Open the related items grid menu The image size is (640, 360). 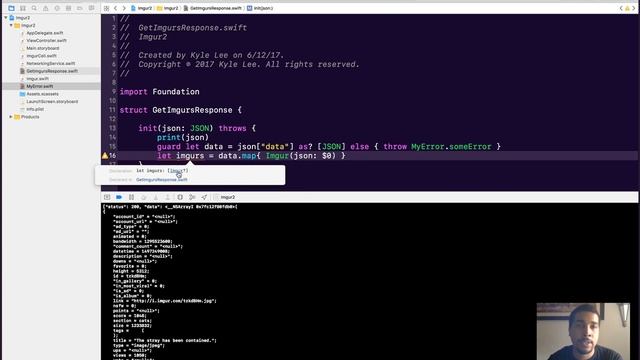click(107, 8)
